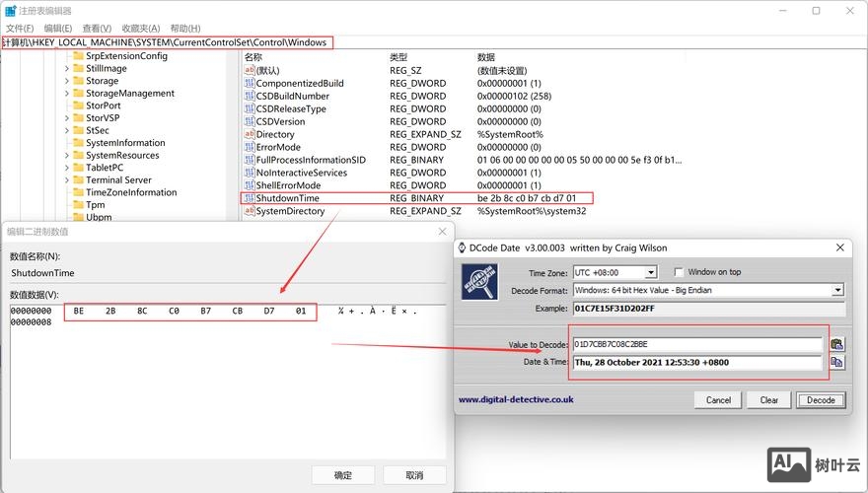This screenshot has width=868, height=493.
Task: Click the Date & Time result field
Action: point(697,363)
